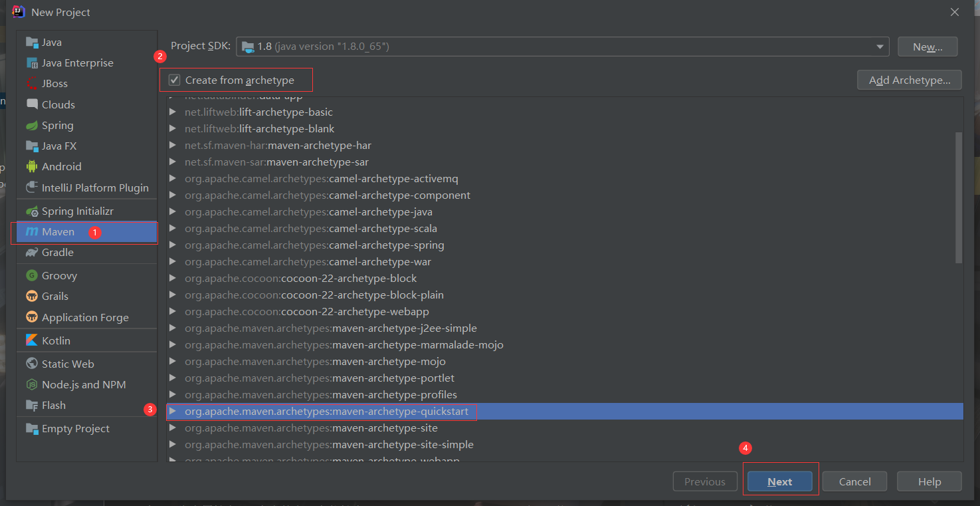Expand lift-archetype-blank node
This screenshot has width=980, height=506.
(x=173, y=129)
